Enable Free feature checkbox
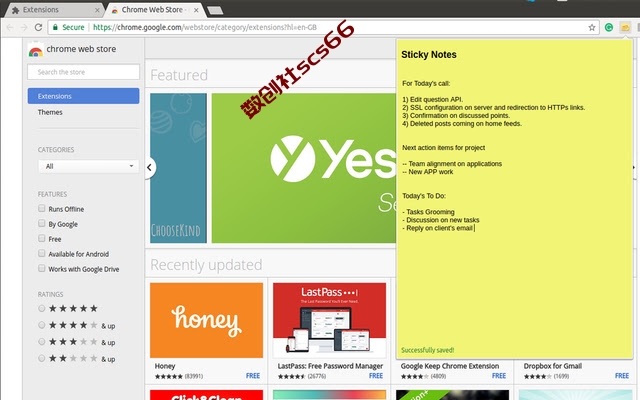Image resolution: width=640 pixels, height=400 pixels. click(x=42, y=238)
